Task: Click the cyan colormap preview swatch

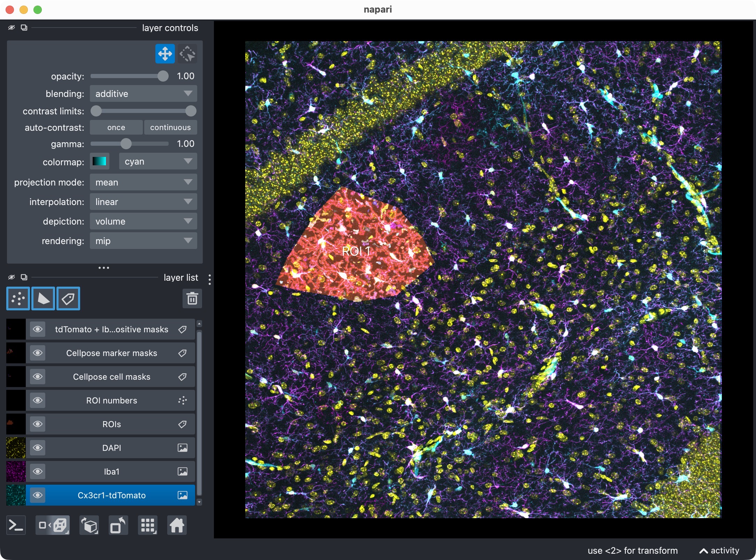Action: coord(99,161)
